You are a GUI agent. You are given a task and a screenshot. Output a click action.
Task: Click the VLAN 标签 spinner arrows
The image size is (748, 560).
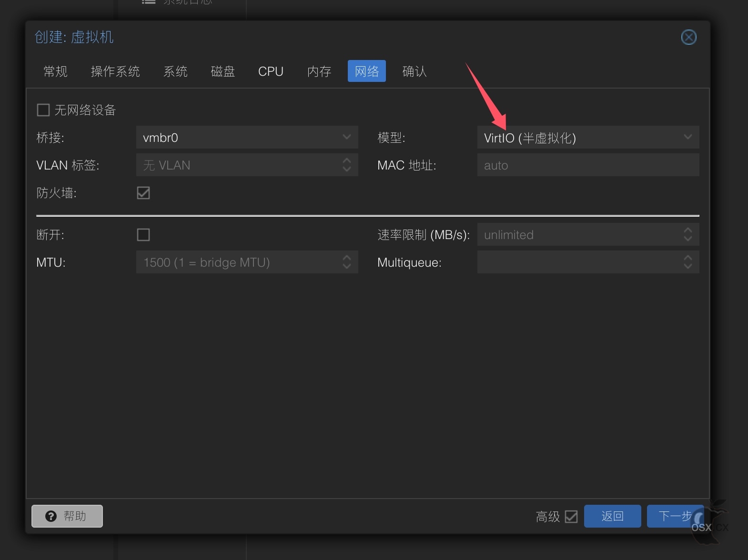[347, 165]
